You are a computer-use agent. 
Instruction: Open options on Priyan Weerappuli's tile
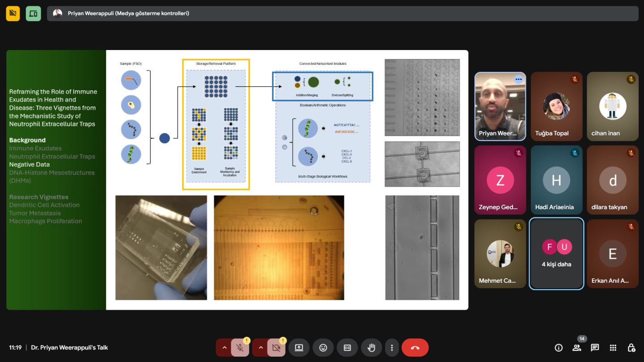click(518, 79)
